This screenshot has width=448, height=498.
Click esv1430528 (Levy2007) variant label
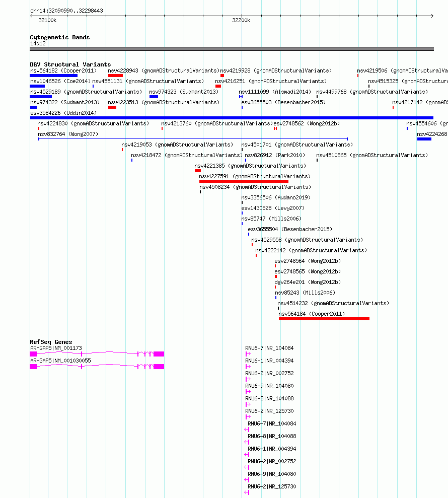point(273,208)
